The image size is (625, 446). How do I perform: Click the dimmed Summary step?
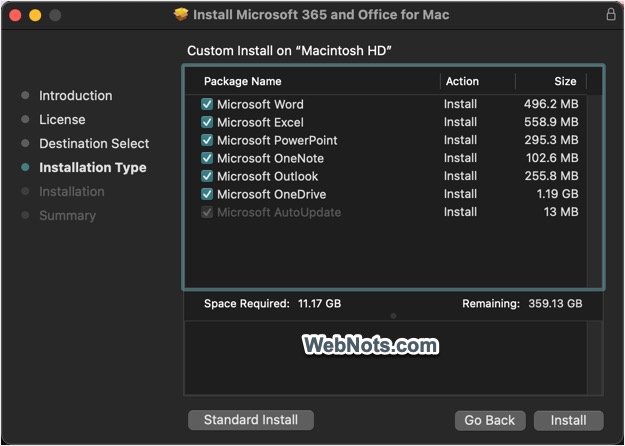click(67, 216)
